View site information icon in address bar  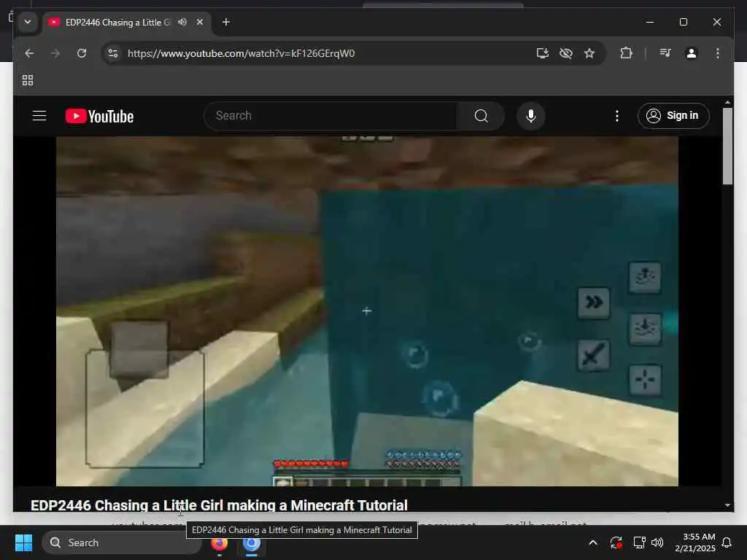click(113, 53)
